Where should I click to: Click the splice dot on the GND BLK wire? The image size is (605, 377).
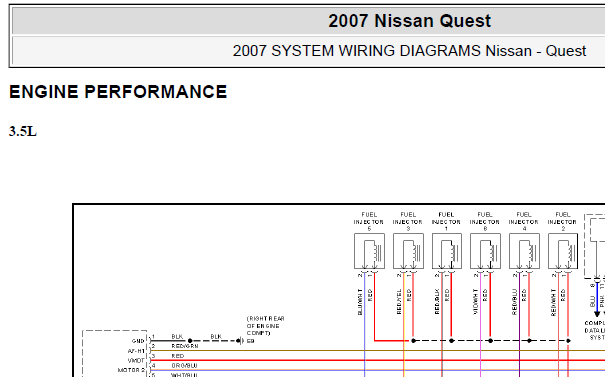pyautogui.click(x=190, y=341)
